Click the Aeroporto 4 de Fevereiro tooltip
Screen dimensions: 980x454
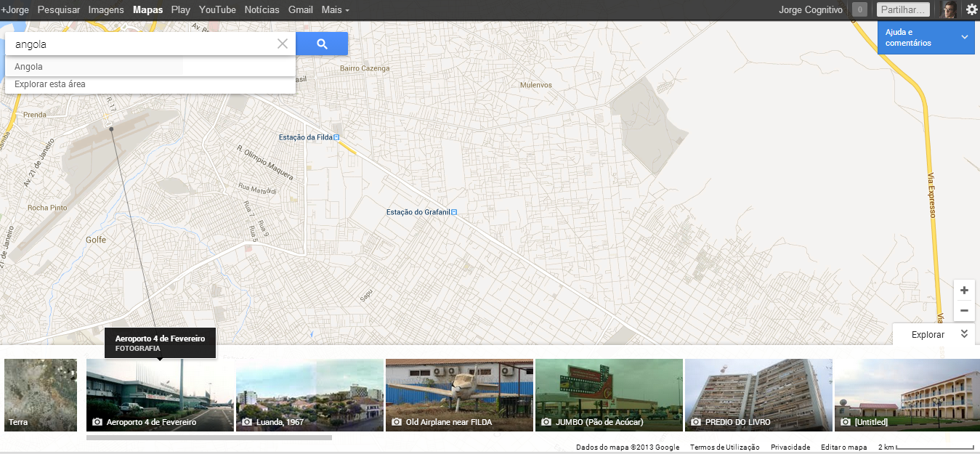click(x=161, y=343)
